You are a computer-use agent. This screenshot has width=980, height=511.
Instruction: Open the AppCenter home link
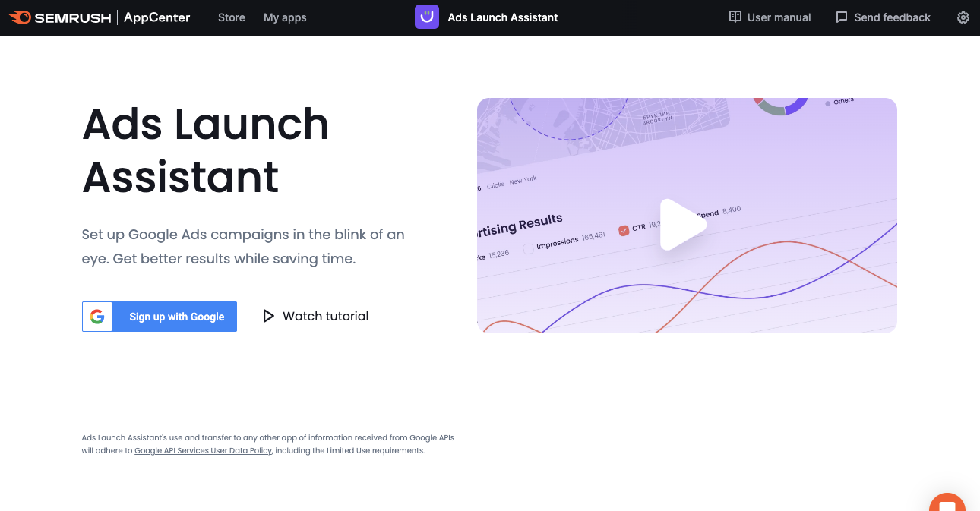point(156,17)
